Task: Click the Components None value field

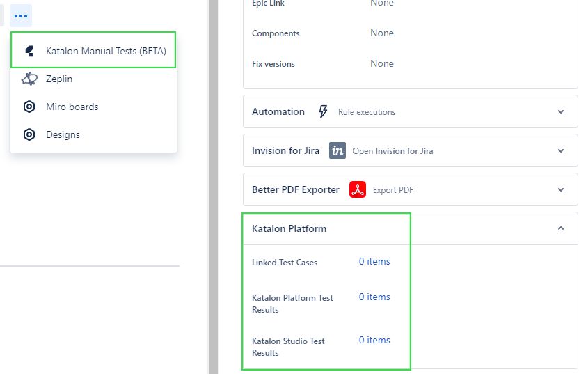Action: coord(382,33)
